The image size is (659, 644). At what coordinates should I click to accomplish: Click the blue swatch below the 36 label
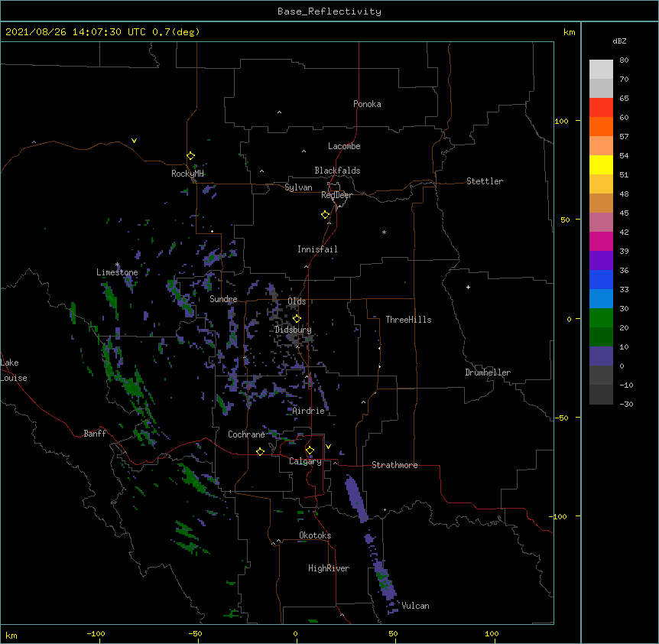point(601,279)
